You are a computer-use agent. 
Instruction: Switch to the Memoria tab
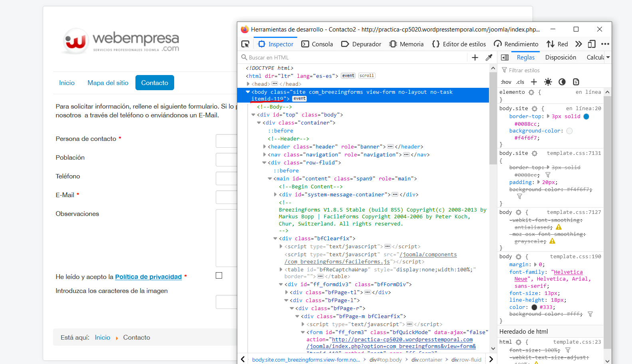[x=406, y=44]
